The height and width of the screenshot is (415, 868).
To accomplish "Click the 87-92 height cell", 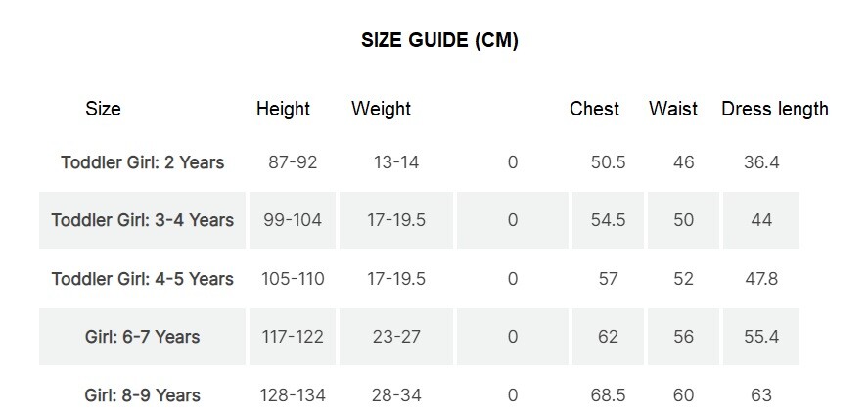I will 293,162.
